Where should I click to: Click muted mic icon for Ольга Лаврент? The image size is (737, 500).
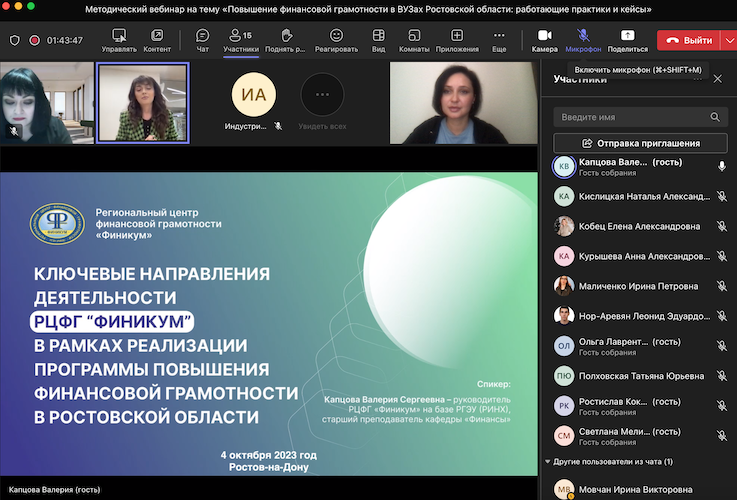click(721, 346)
